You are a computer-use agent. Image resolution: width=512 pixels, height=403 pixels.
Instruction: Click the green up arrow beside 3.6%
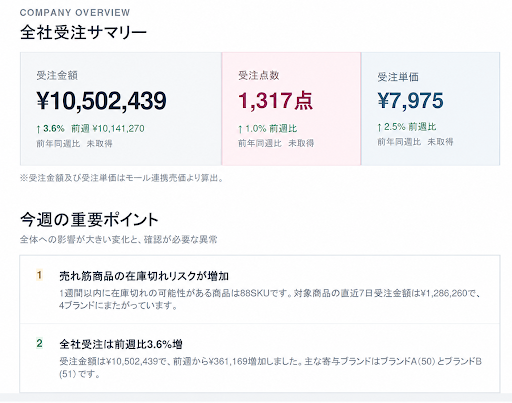click(38, 129)
